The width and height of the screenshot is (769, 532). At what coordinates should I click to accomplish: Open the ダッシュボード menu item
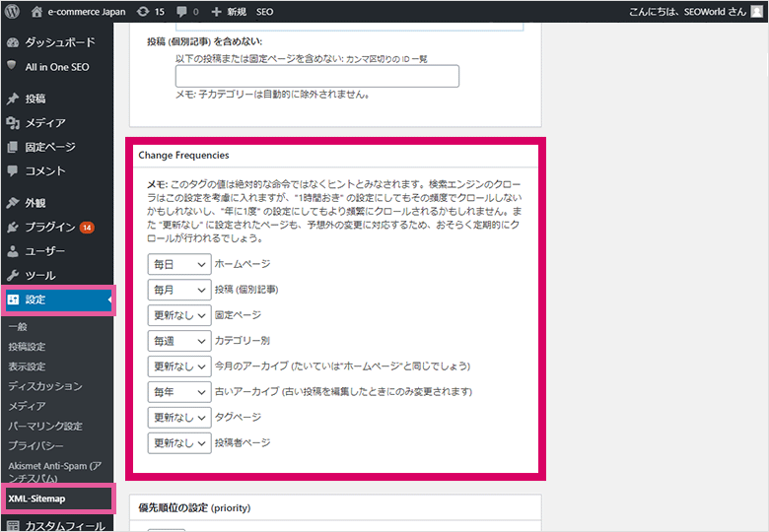[x=60, y=42]
